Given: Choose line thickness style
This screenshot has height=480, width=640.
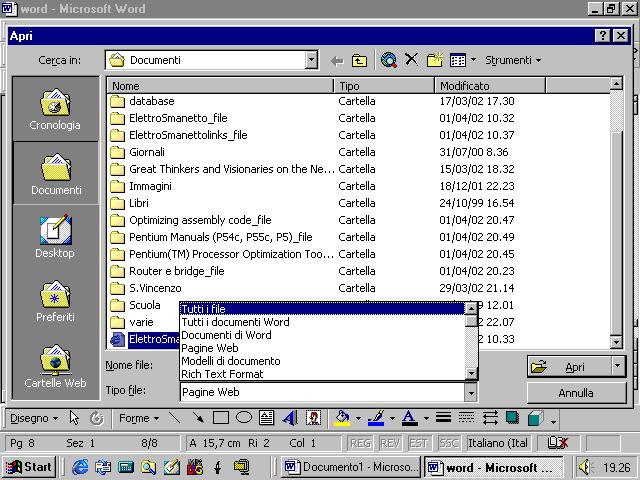Looking at the screenshot, I should tap(443, 418).
